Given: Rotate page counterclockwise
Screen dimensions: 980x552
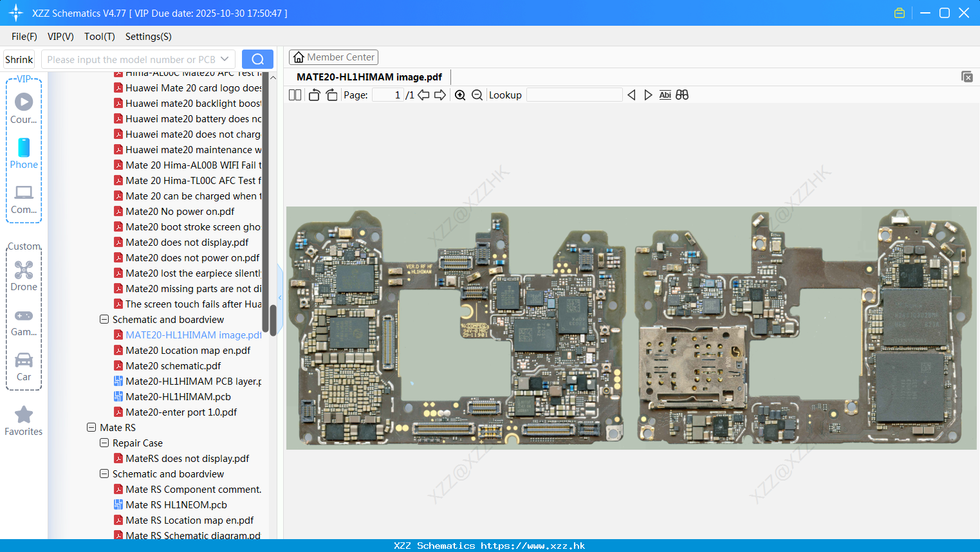Looking at the screenshot, I should click(x=314, y=95).
